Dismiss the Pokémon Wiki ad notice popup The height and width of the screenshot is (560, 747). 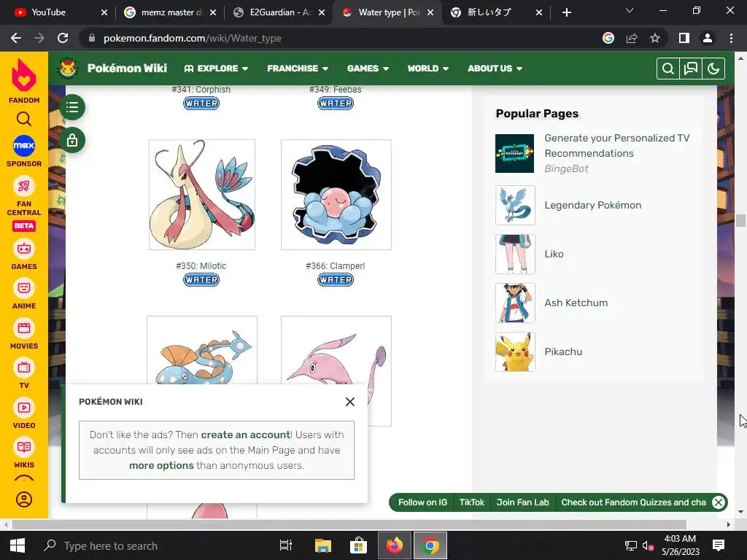(350, 402)
